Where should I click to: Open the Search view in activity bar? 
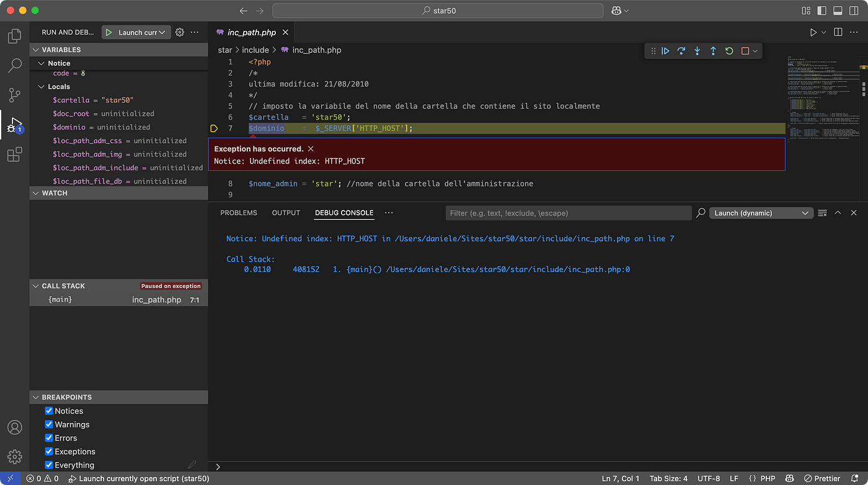point(15,65)
